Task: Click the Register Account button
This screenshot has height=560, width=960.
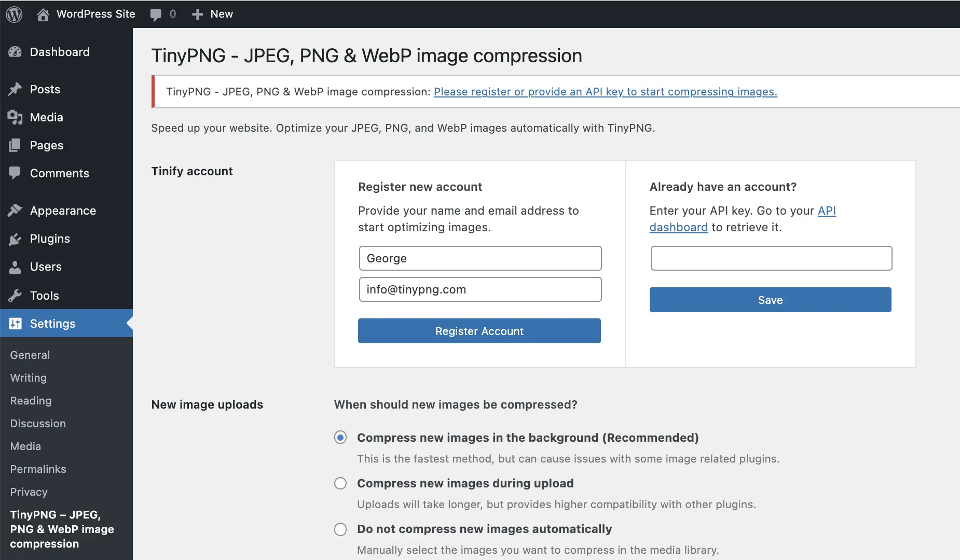Action: pos(479,331)
